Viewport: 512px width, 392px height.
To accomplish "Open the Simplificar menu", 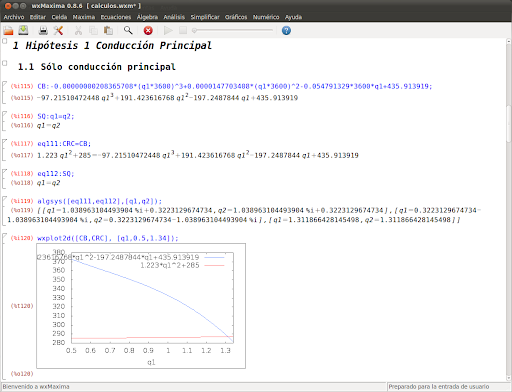I will [205, 17].
